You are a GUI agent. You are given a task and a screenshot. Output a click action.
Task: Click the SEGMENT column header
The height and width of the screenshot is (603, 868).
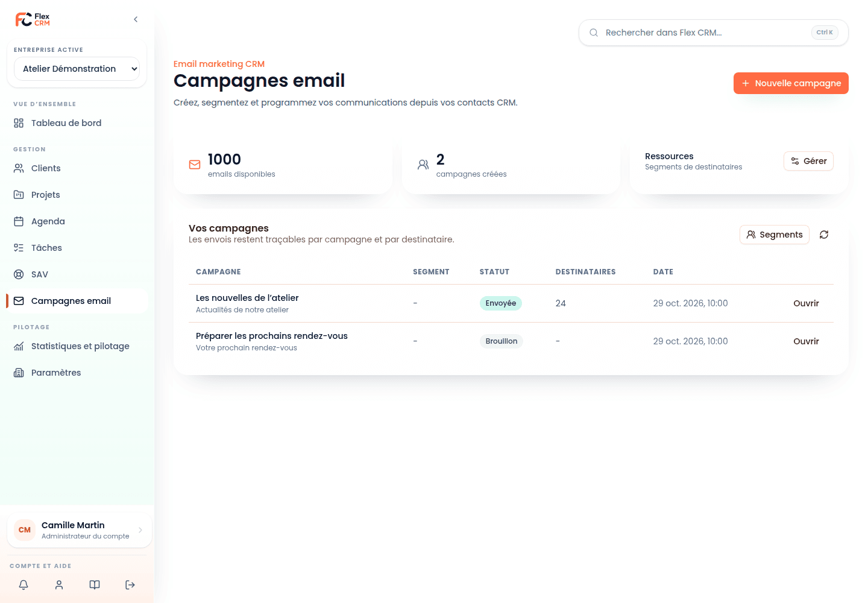431,272
